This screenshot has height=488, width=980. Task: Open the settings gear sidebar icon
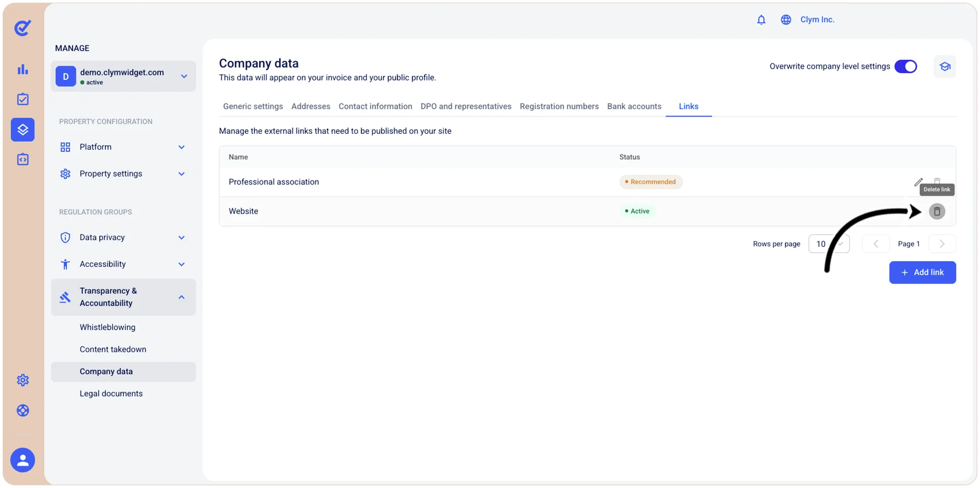coord(22,380)
